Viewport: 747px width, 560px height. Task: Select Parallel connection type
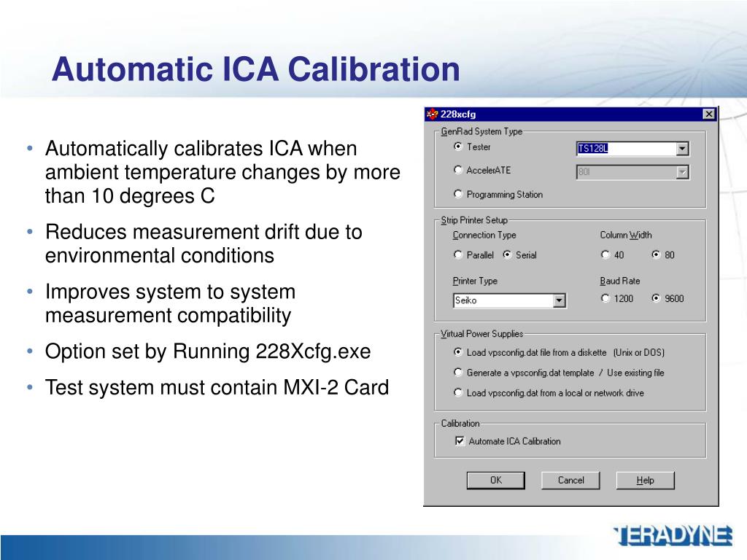(x=458, y=254)
